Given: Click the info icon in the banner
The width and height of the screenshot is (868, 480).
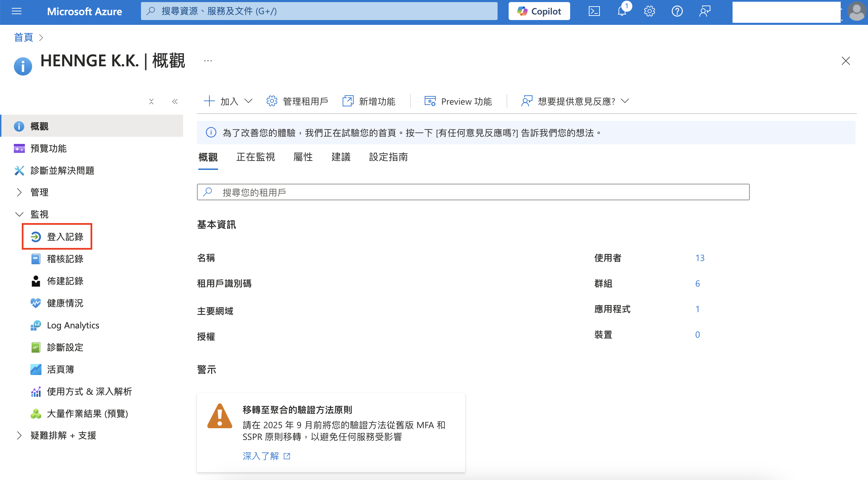Looking at the screenshot, I should point(211,133).
